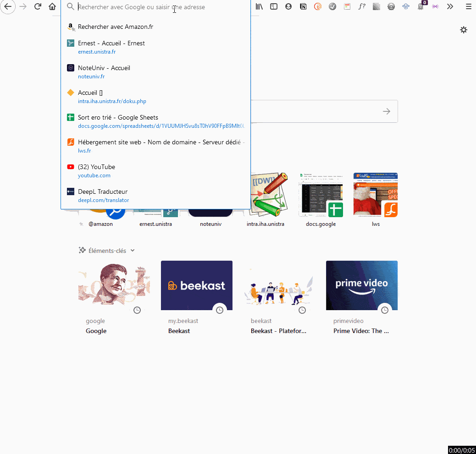
Task: Toggle the sidebar panel icon
Action: point(274,6)
